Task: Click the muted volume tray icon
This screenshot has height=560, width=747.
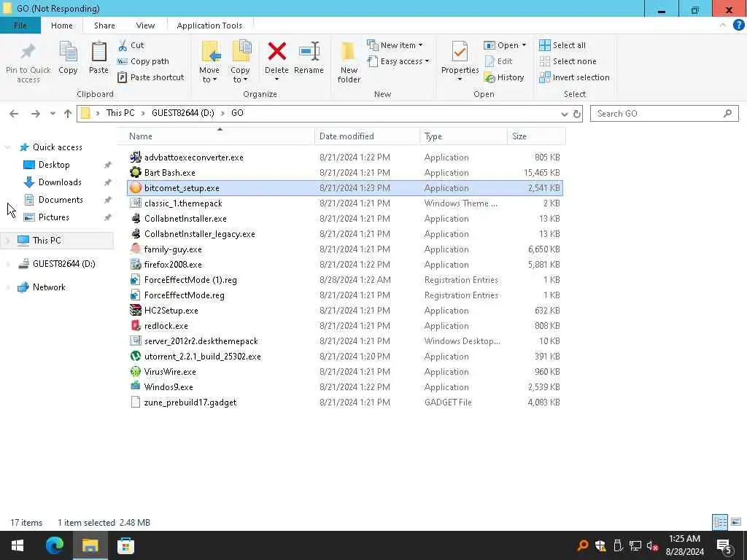Action: click(652, 545)
